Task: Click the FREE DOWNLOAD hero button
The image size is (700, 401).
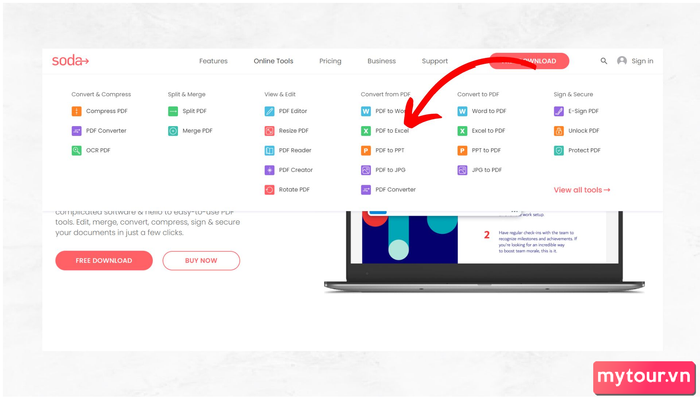Action: [104, 260]
